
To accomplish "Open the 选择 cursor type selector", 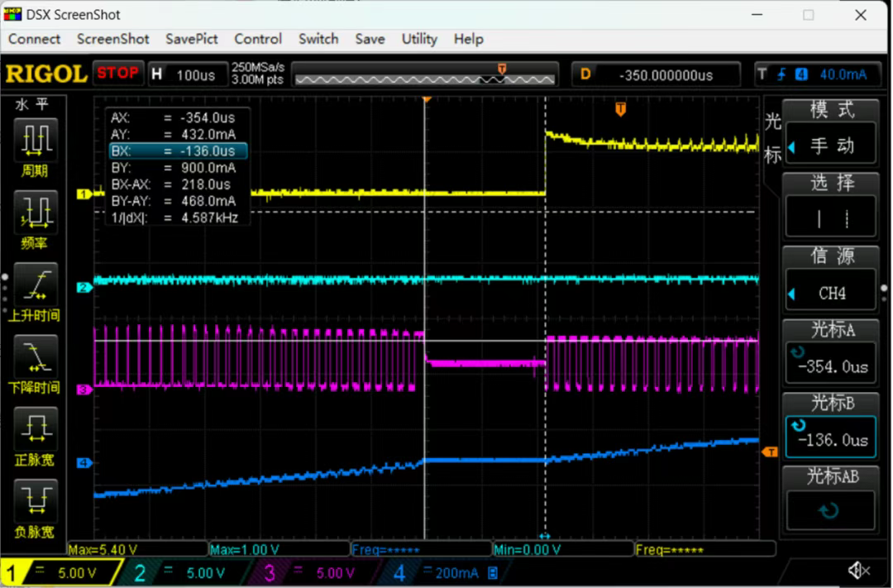I will click(x=830, y=219).
